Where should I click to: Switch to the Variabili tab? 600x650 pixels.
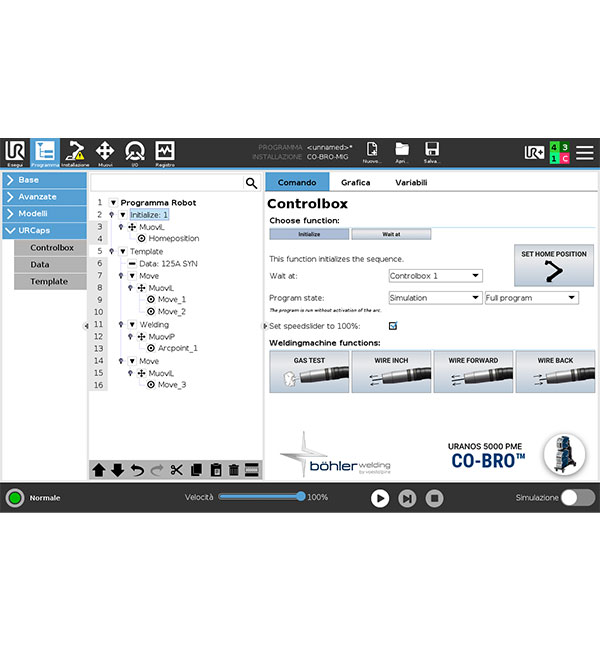click(411, 182)
